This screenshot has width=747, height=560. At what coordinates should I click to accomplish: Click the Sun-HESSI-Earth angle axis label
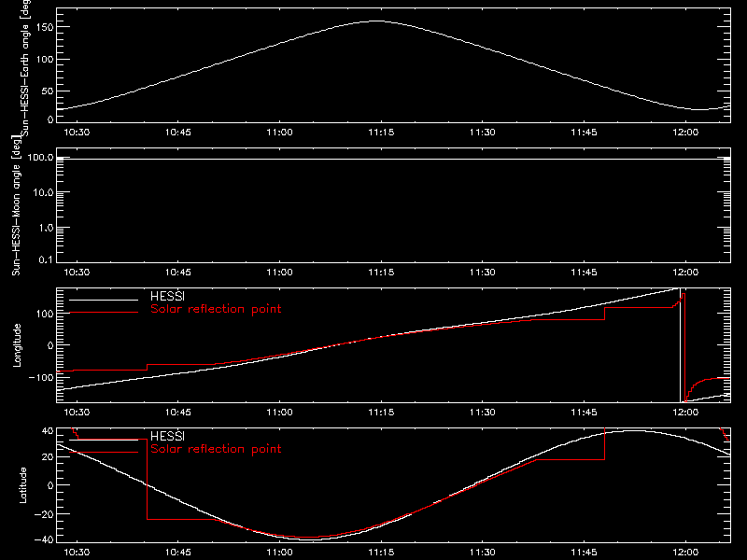tap(25, 67)
